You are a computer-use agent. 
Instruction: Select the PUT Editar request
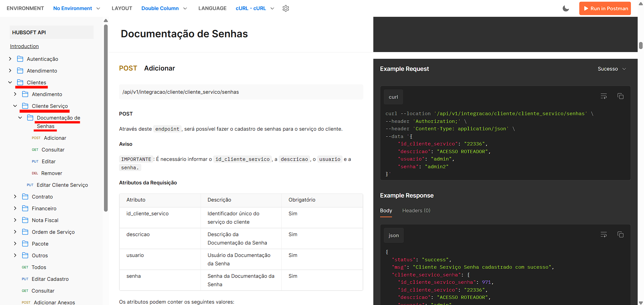click(44, 162)
